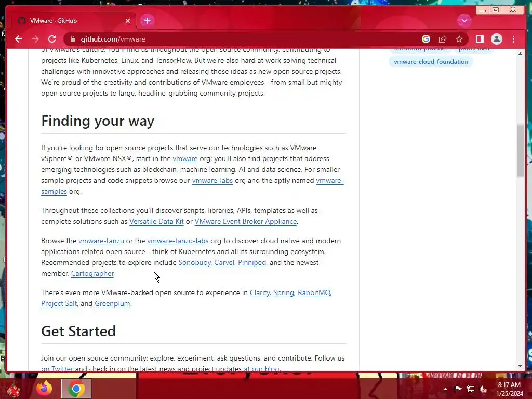Visit the Pinniped project link
The height and width of the screenshot is (399, 532).
pos(252,262)
